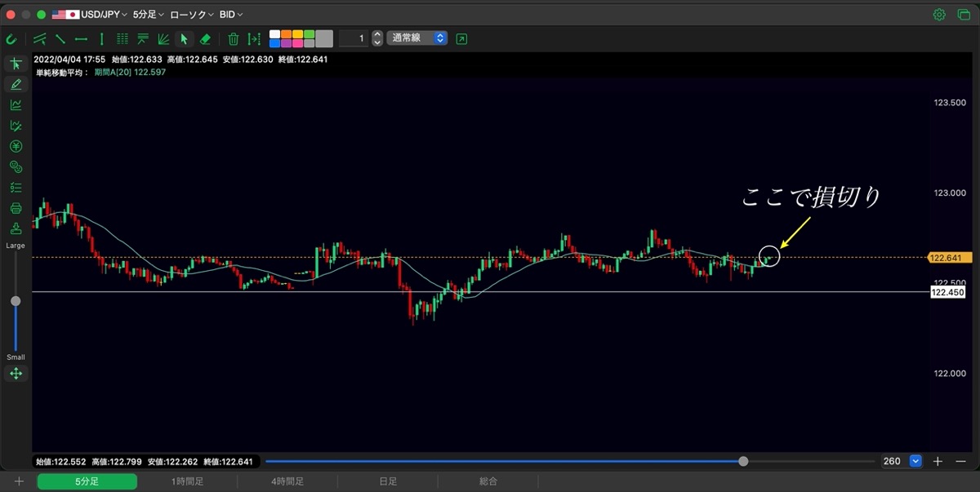Select the trend line drawing tool
Viewport: 980px width, 492px height.
point(60,38)
